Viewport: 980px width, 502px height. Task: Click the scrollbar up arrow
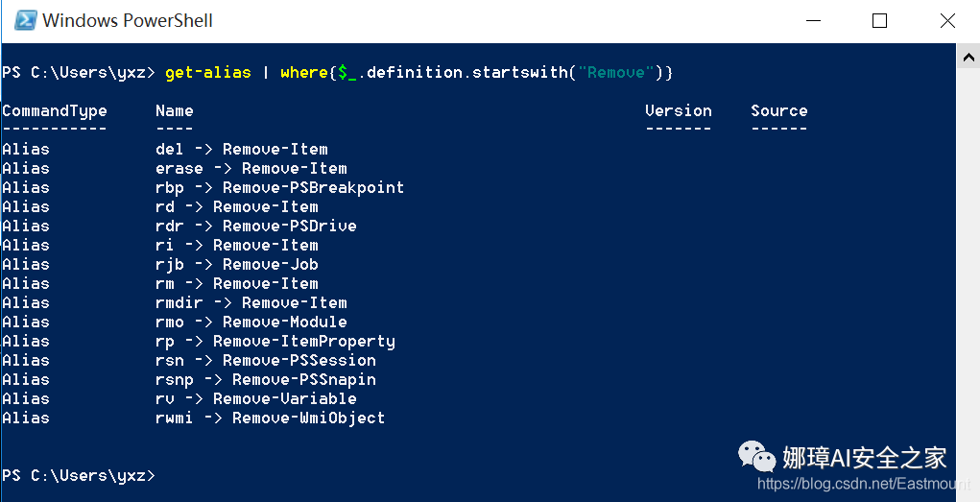point(968,58)
